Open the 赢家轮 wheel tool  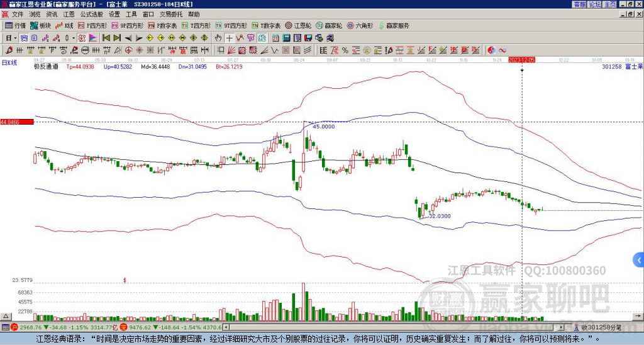(x=329, y=25)
